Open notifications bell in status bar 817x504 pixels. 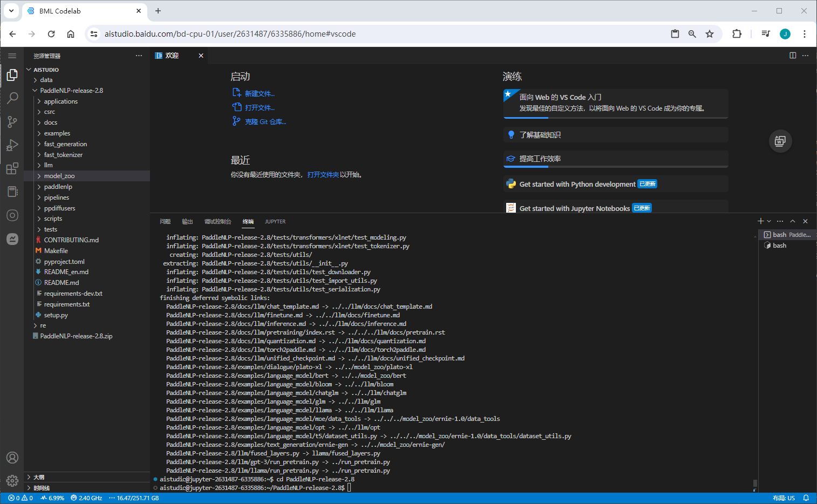(x=806, y=498)
